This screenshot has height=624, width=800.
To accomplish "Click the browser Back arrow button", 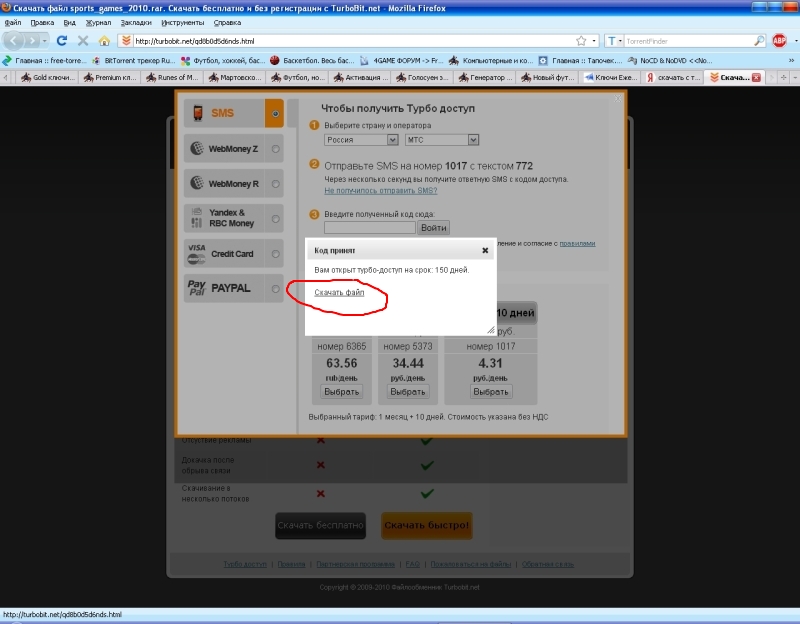I will point(13,40).
